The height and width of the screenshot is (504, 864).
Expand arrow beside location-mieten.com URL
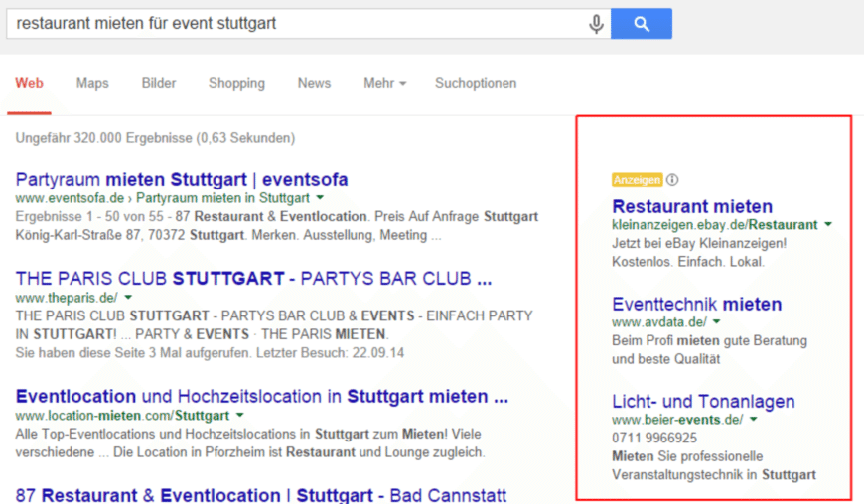[x=239, y=415]
